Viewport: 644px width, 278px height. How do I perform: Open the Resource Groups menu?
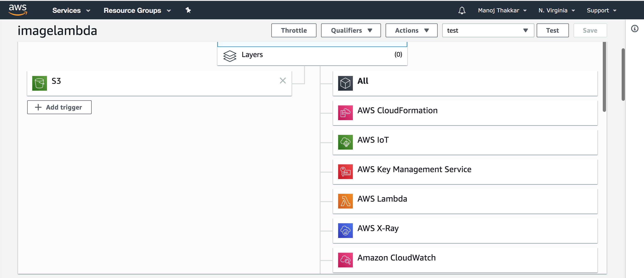(x=137, y=11)
